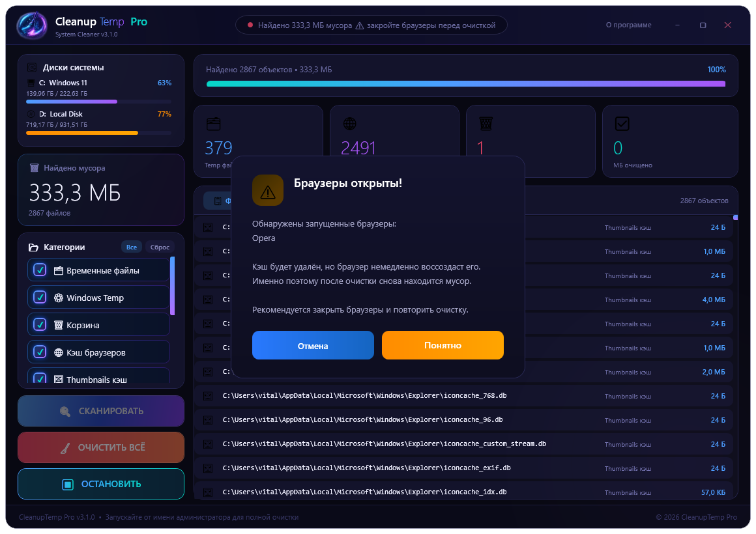
Task: Click temp files card icon above 379
Action: (x=213, y=124)
